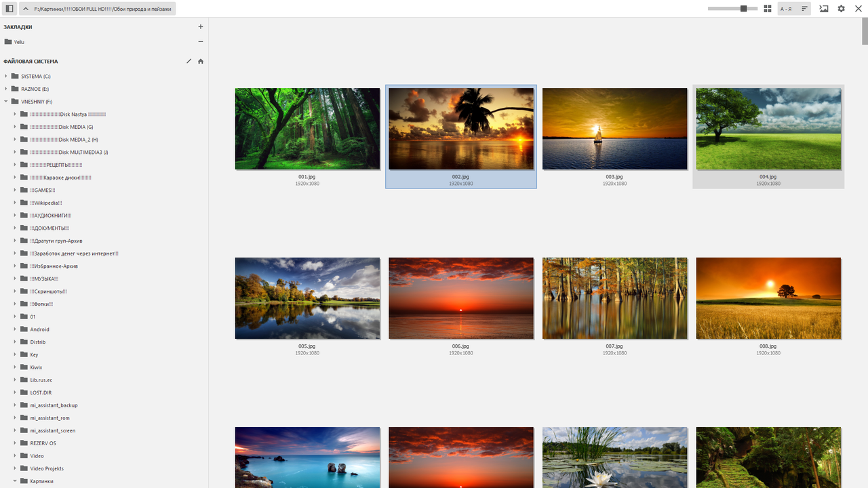Edit the file system list with the pencil icon
The height and width of the screenshot is (488, 868).
189,61
